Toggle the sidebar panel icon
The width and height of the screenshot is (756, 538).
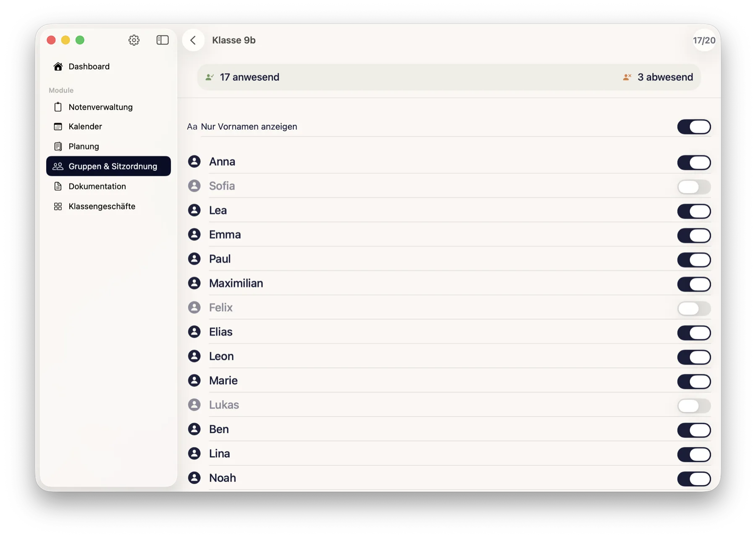pyautogui.click(x=163, y=40)
